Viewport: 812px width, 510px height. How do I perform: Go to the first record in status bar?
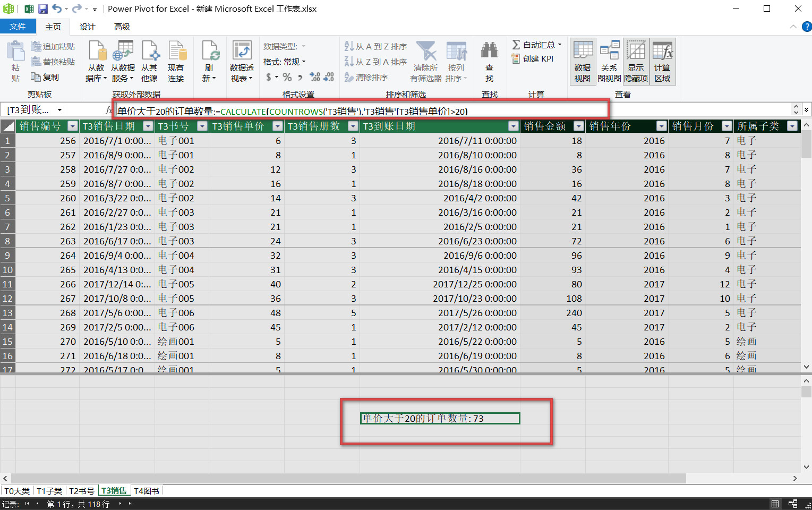click(x=27, y=504)
